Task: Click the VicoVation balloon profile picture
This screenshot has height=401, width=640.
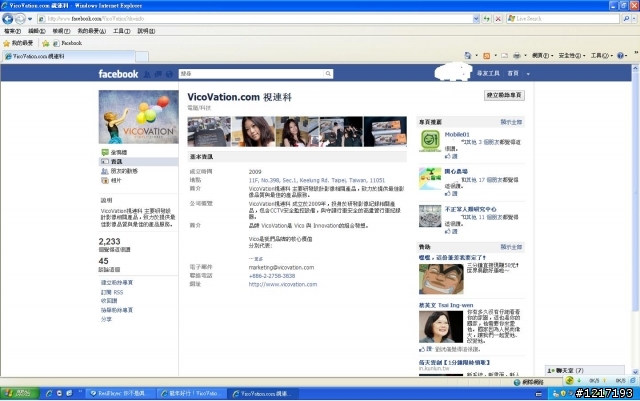Action: point(139,117)
